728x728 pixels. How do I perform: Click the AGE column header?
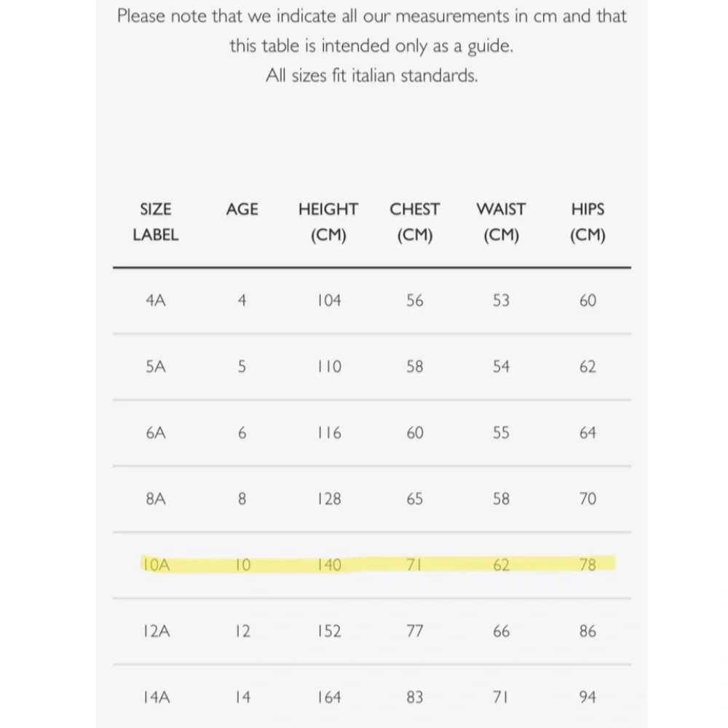coord(242,209)
